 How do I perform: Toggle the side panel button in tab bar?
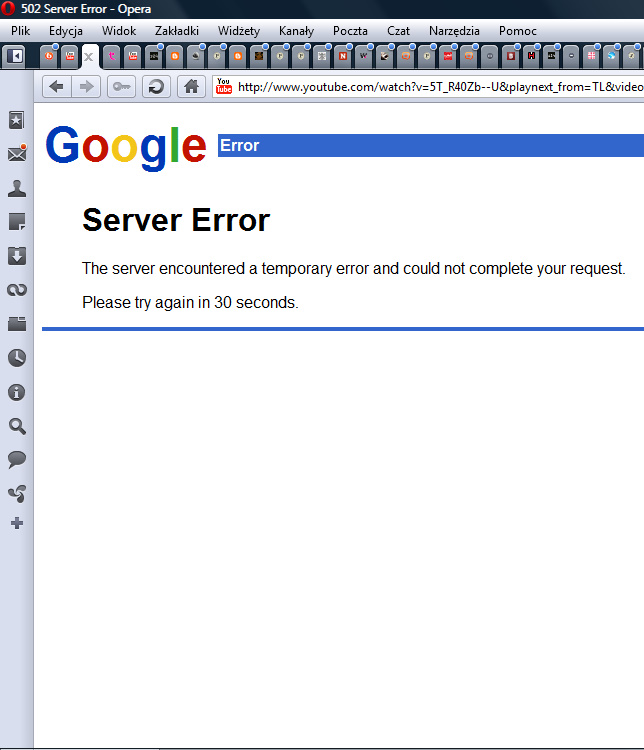click(15, 56)
